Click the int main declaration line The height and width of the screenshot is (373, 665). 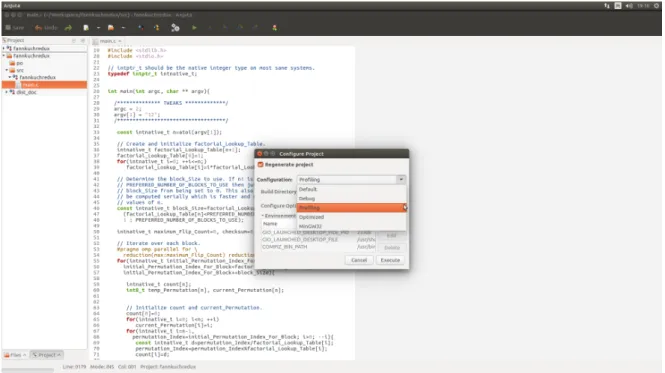[x=159, y=91]
